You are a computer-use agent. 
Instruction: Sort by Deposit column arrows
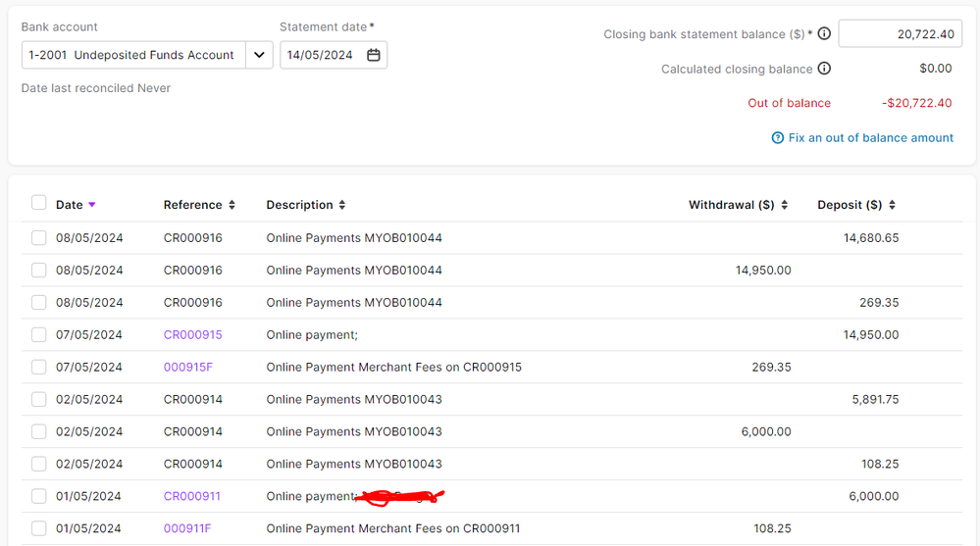(x=892, y=205)
